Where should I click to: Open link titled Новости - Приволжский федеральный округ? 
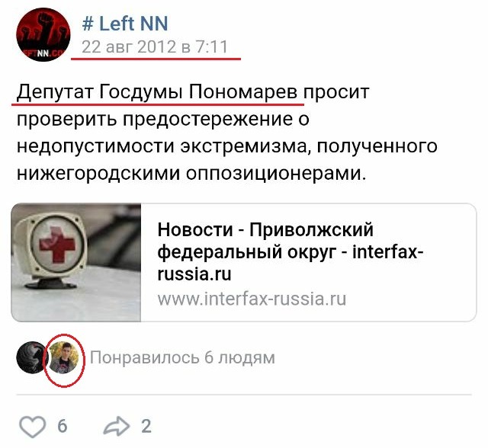(x=290, y=251)
